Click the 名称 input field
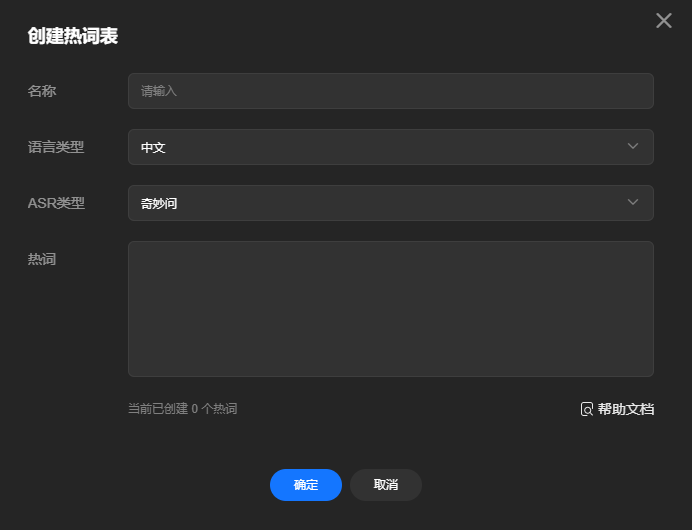The height and width of the screenshot is (530, 692). pos(391,91)
